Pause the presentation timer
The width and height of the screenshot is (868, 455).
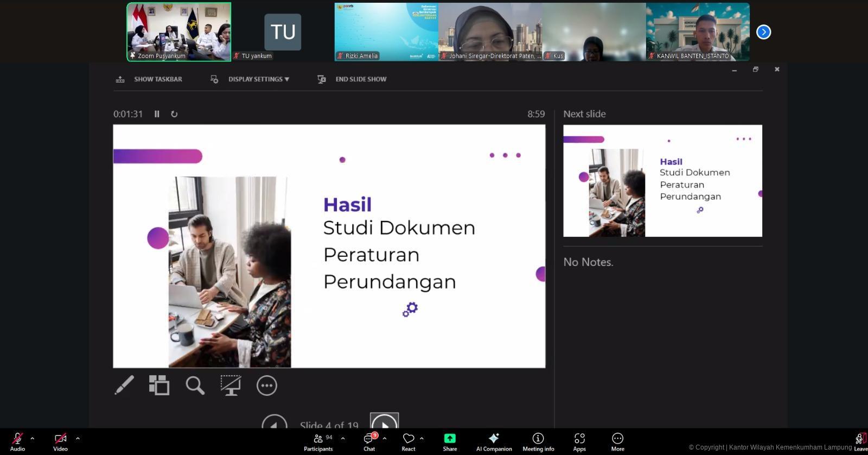tap(157, 114)
